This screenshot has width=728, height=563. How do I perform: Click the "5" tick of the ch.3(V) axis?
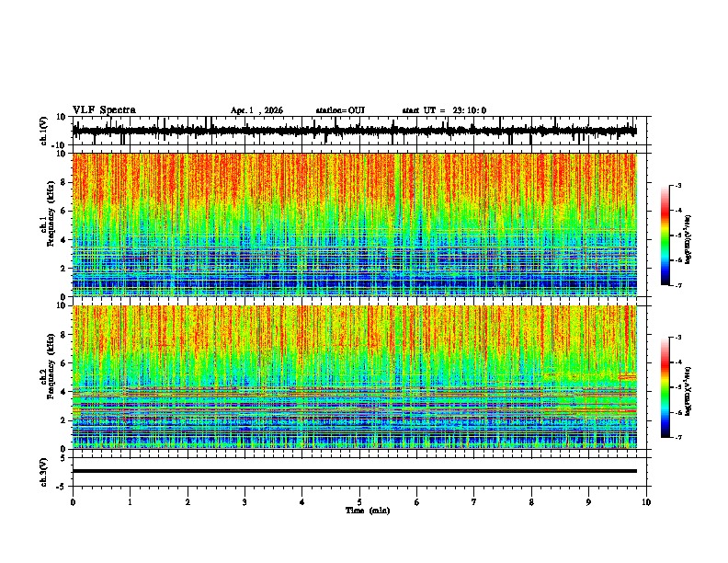[64, 457]
